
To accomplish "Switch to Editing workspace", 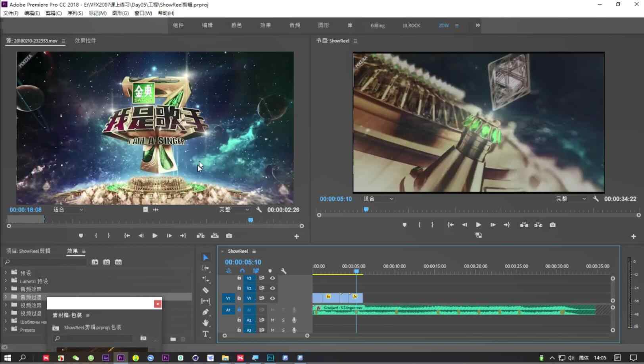I will [x=378, y=25].
